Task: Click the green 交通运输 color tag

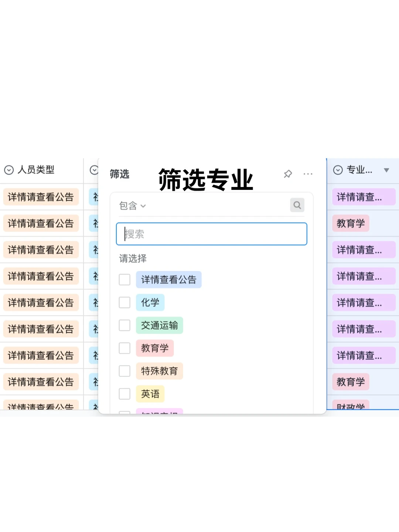Action: coord(160,325)
